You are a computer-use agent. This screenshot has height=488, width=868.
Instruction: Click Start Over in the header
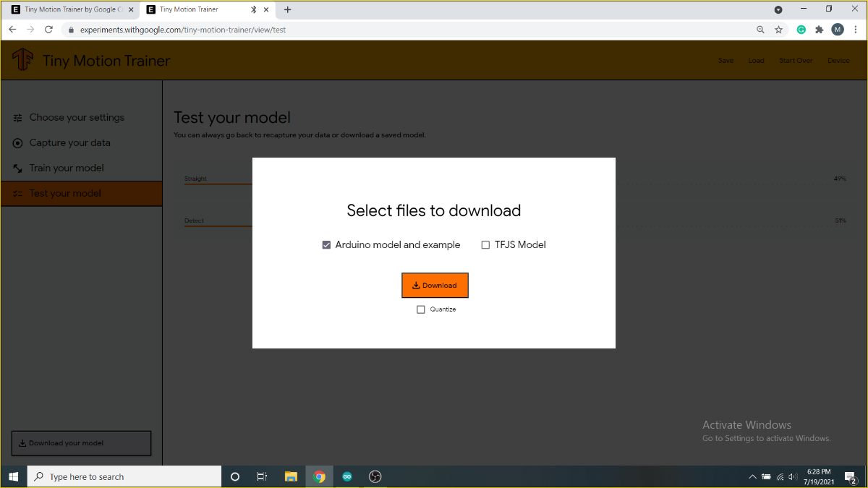click(x=796, y=61)
